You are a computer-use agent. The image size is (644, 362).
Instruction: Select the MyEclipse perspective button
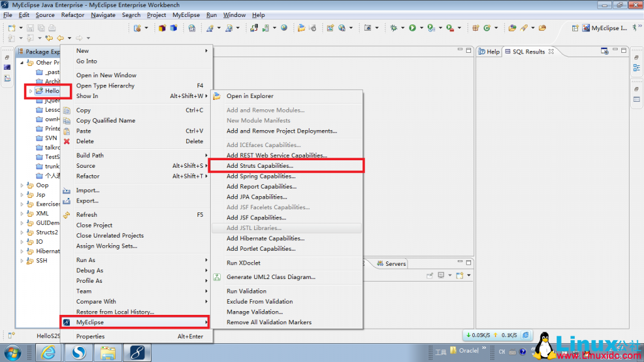(x=604, y=28)
